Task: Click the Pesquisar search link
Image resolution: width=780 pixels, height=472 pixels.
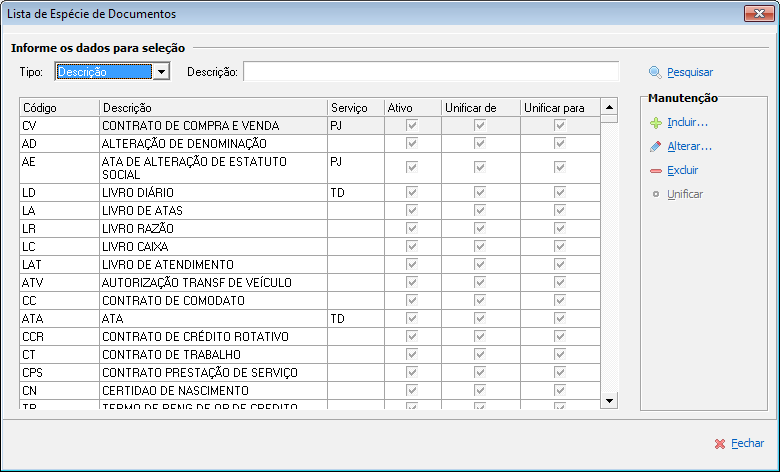Action: (690, 72)
